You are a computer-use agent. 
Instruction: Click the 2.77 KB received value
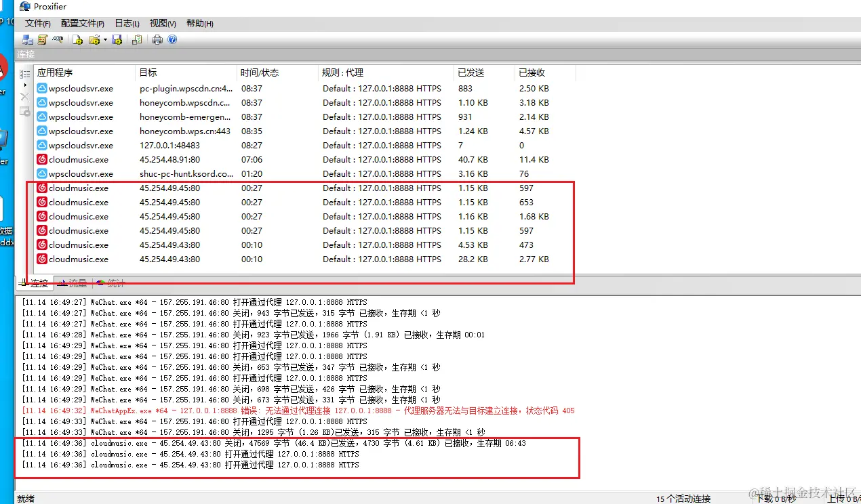tap(534, 259)
